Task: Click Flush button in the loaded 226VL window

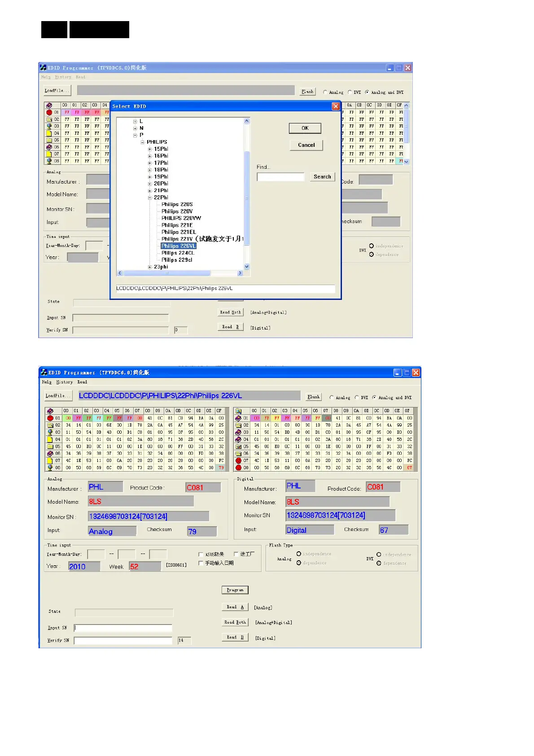Action: [x=314, y=397]
